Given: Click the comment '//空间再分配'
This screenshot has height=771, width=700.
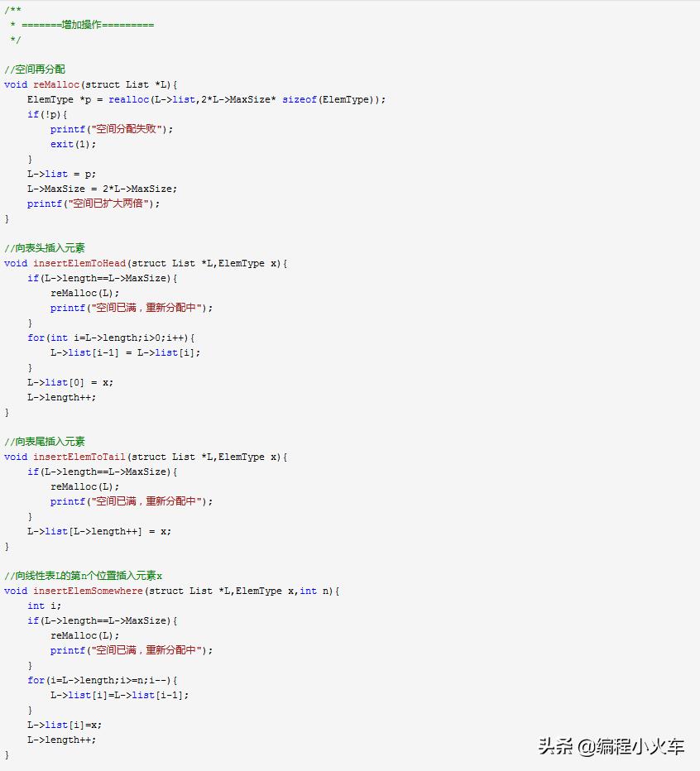Looking at the screenshot, I should 35,69.
